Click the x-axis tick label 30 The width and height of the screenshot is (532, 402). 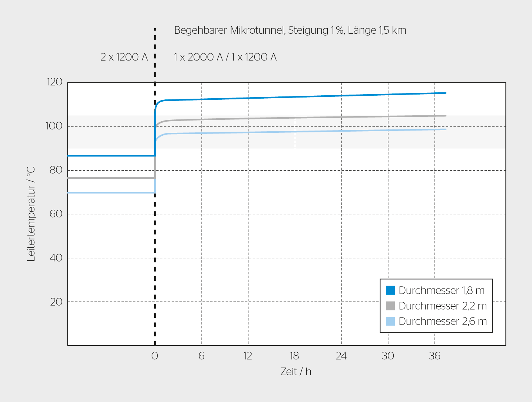tap(388, 356)
